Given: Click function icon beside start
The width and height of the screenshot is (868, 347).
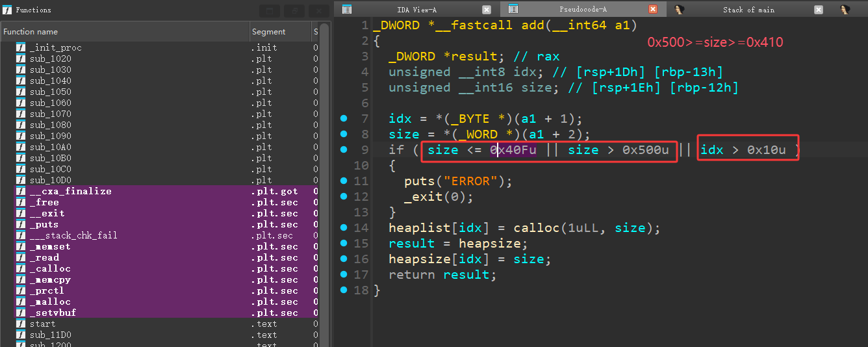Looking at the screenshot, I should (21, 324).
